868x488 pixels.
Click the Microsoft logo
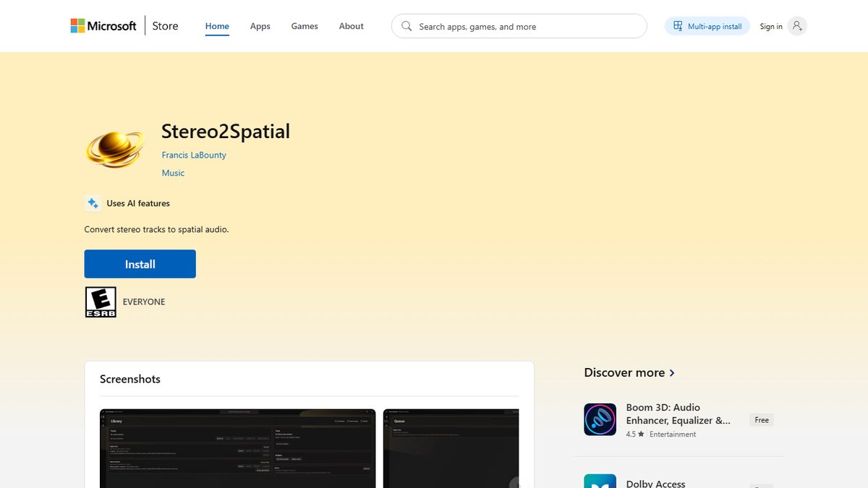(x=103, y=26)
